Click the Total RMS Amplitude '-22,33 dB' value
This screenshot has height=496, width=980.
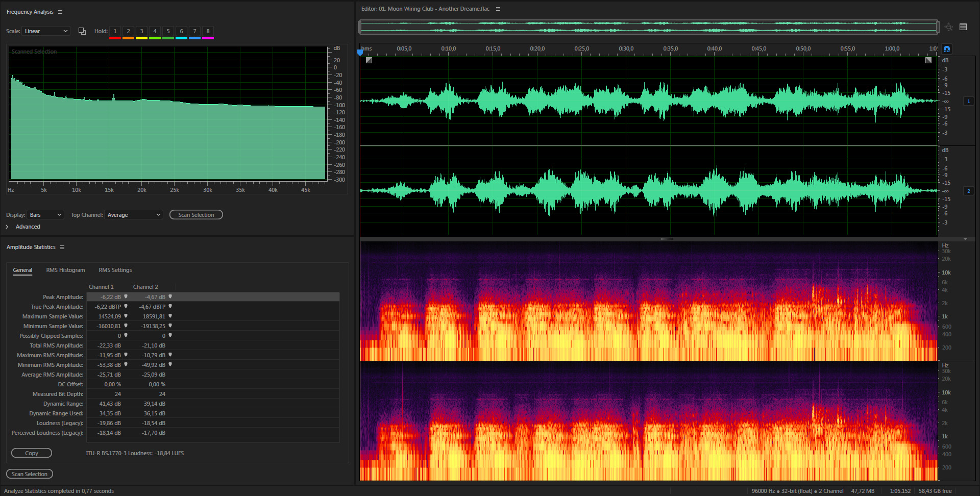(109, 345)
